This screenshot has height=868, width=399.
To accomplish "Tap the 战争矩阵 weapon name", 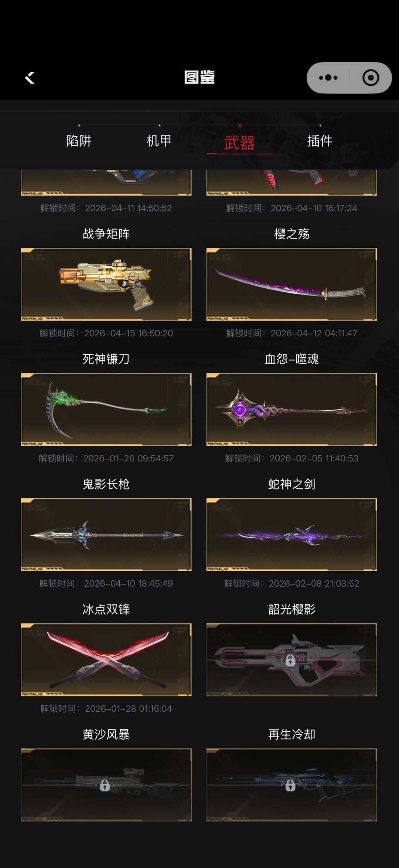I will pyautogui.click(x=106, y=234).
